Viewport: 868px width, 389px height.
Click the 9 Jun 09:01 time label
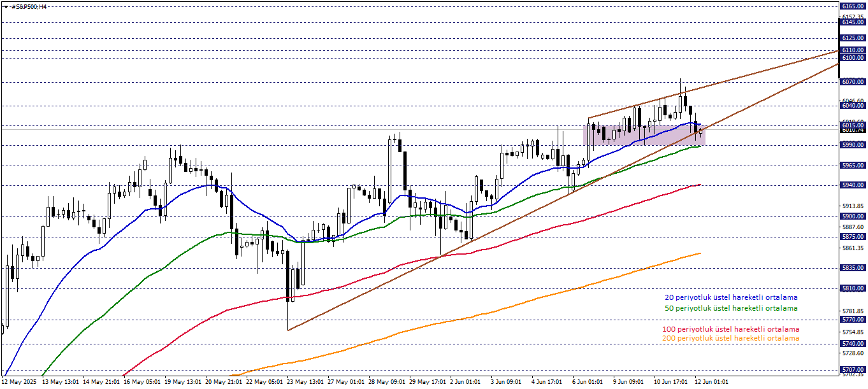[x=630, y=382]
